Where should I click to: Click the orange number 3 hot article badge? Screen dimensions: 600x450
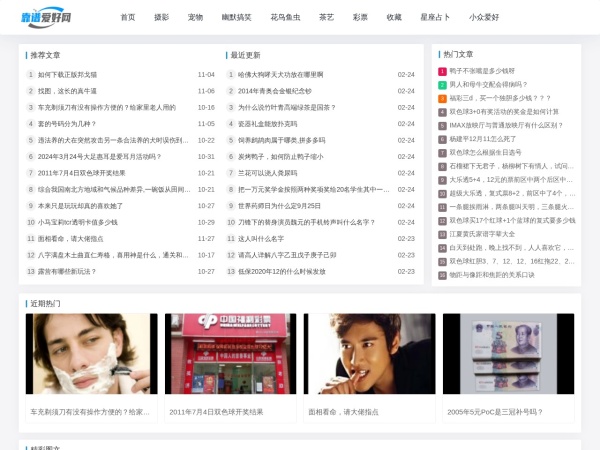[x=442, y=98]
